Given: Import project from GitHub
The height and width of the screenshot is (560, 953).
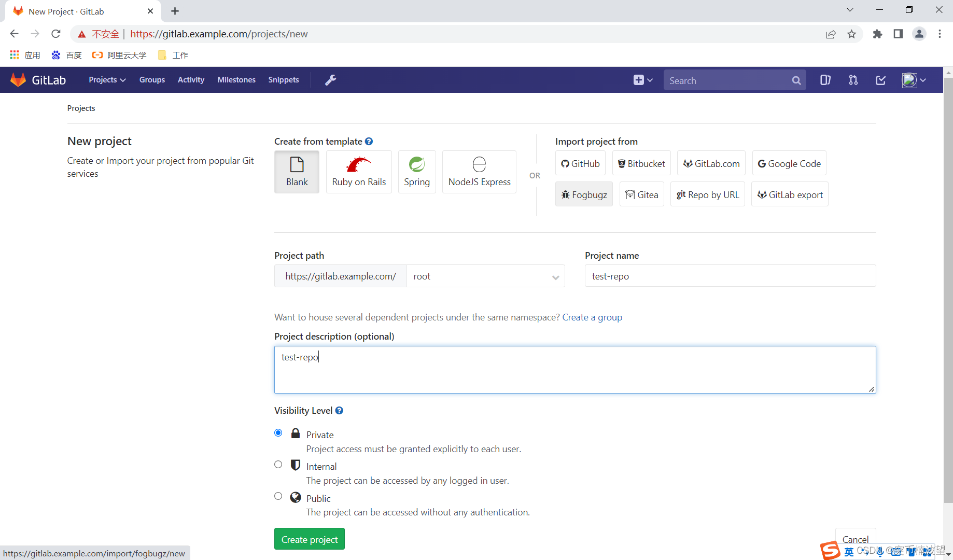Looking at the screenshot, I should [x=580, y=163].
